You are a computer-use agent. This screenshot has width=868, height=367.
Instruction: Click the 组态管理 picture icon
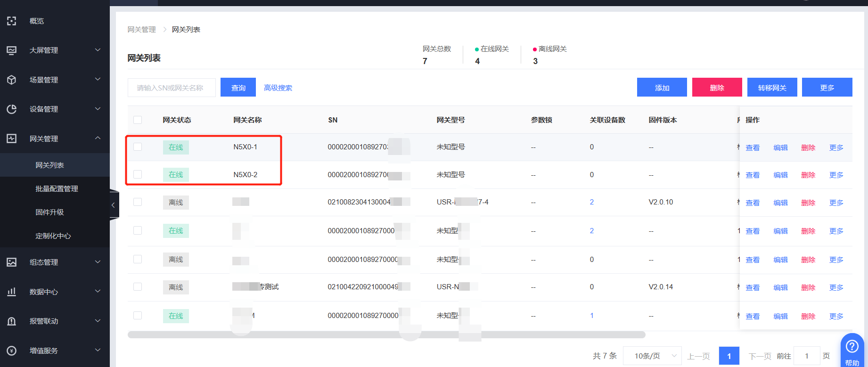pyautogui.click(x=12, y=262)
